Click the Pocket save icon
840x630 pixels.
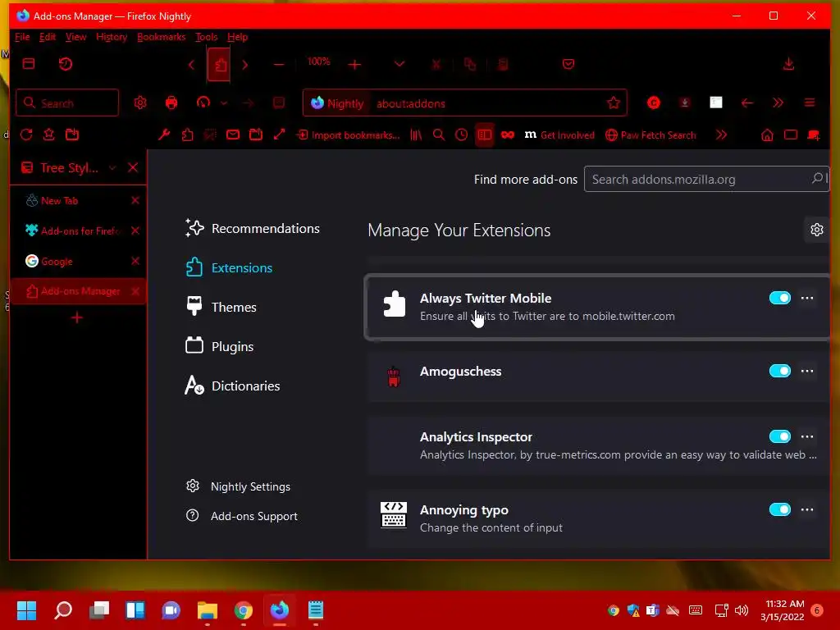[568, 64]
